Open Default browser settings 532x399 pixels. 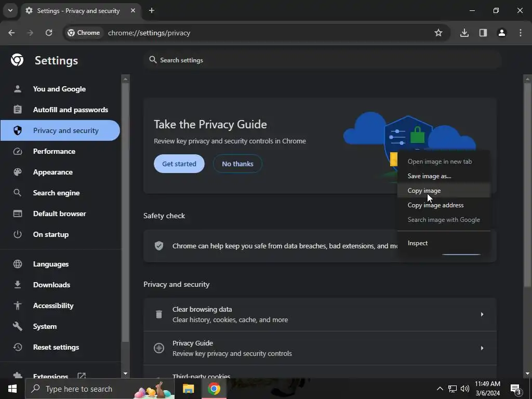(60, 214)
